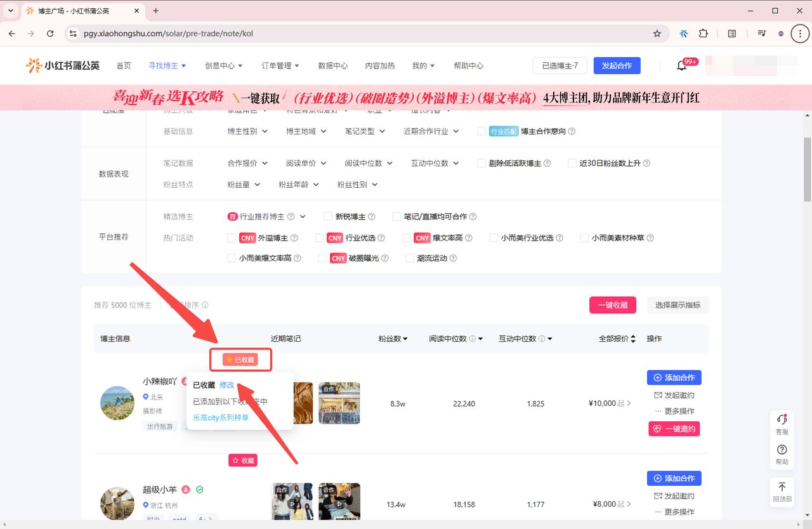Open the browser extensions puzzle icon

point(703,34)
